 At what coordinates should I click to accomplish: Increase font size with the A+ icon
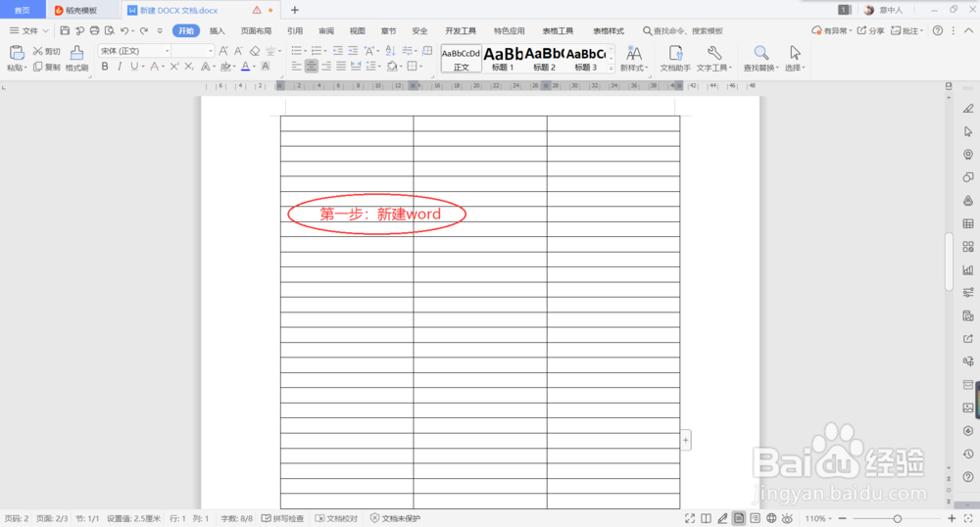(x=223, y=51)
